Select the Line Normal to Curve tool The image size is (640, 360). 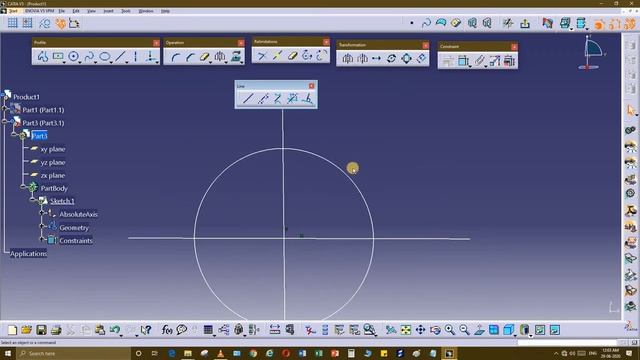click(x=307, y=98)
